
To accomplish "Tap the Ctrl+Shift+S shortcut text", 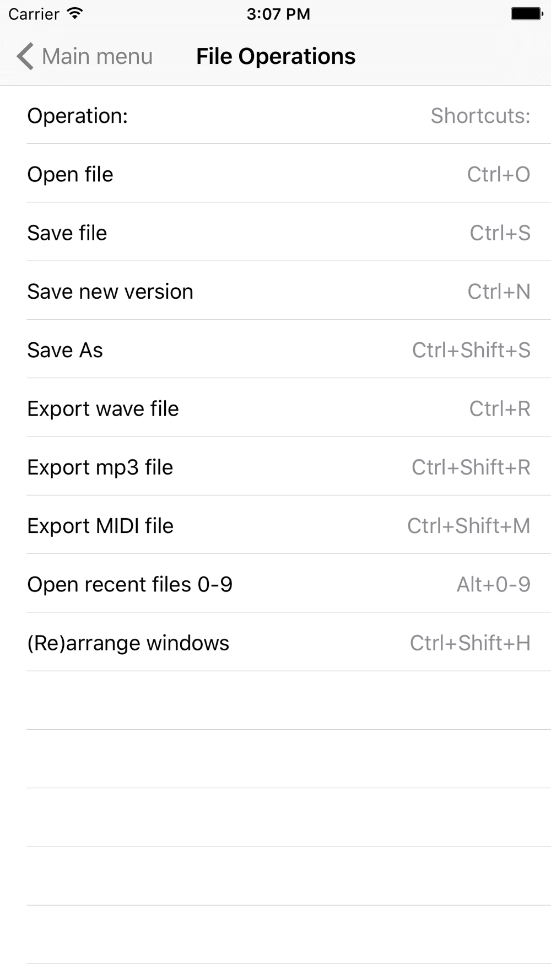I will click(471, 350).
